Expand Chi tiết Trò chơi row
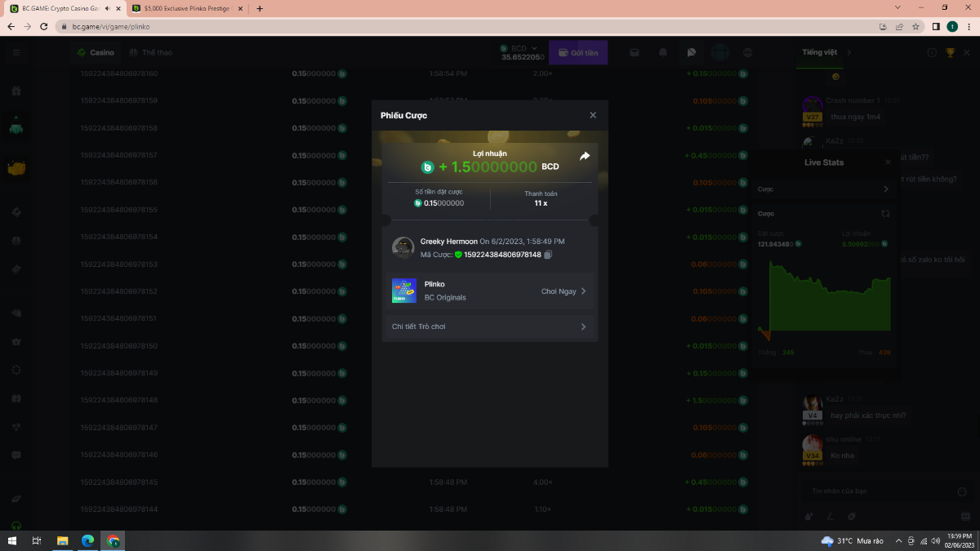This screenshot has height=551, width=980. point(490,327)
